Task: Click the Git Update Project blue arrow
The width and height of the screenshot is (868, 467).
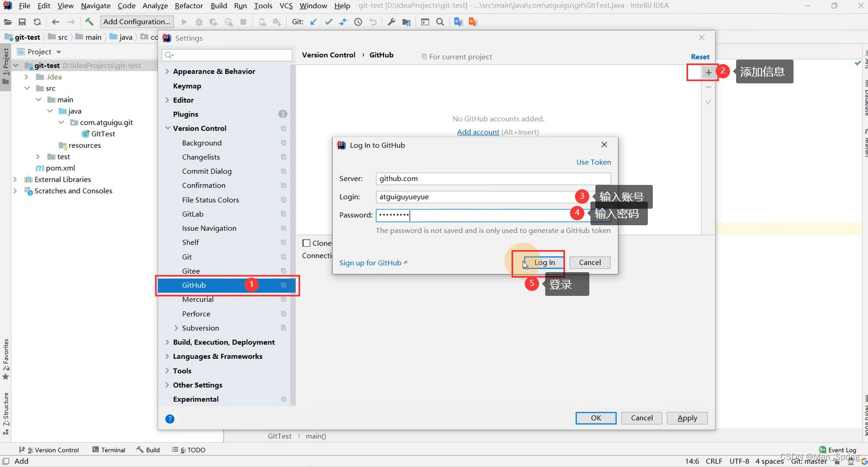Action: click(x=313, y=22)
